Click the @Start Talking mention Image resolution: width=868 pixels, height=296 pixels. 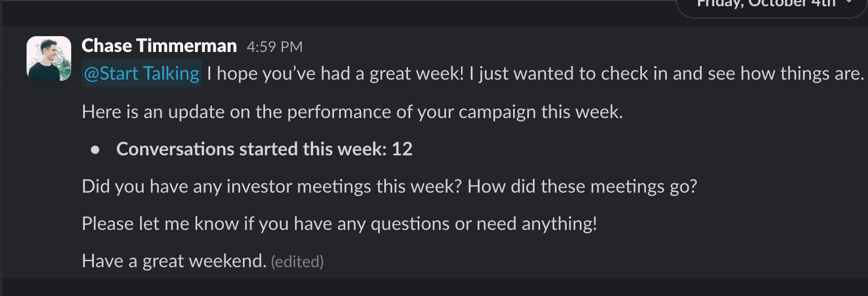tap(141, 73)
